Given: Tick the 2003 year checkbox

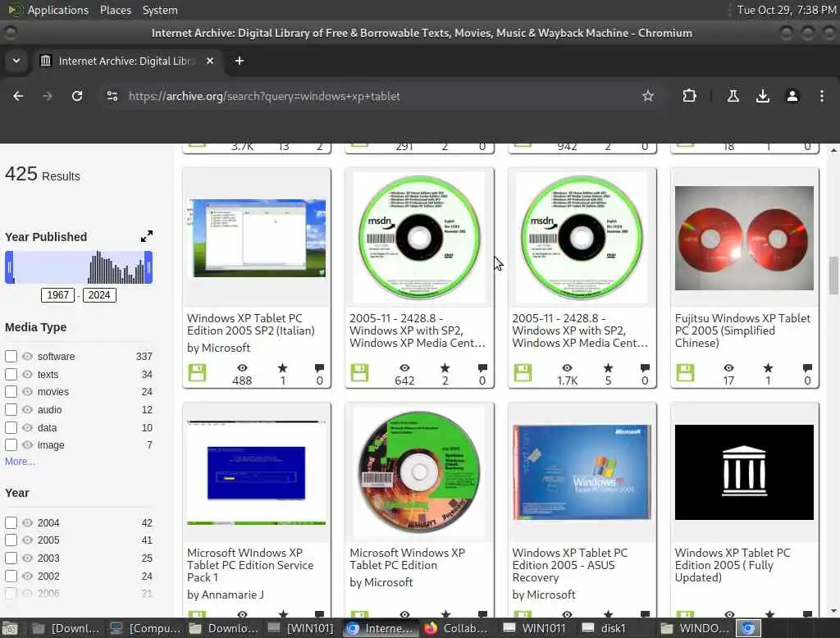Looking at the screenshot, I should [x=11, y=558].
